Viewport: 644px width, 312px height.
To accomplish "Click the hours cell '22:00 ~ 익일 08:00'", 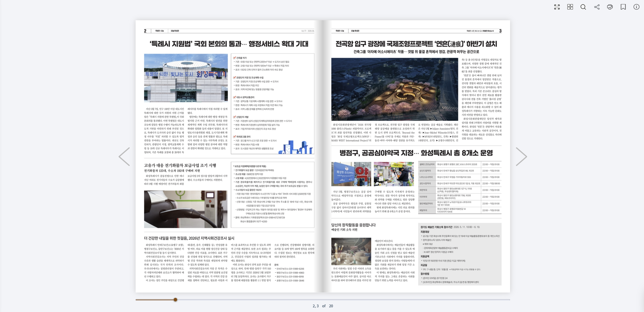I will click(x=491, y=183).
